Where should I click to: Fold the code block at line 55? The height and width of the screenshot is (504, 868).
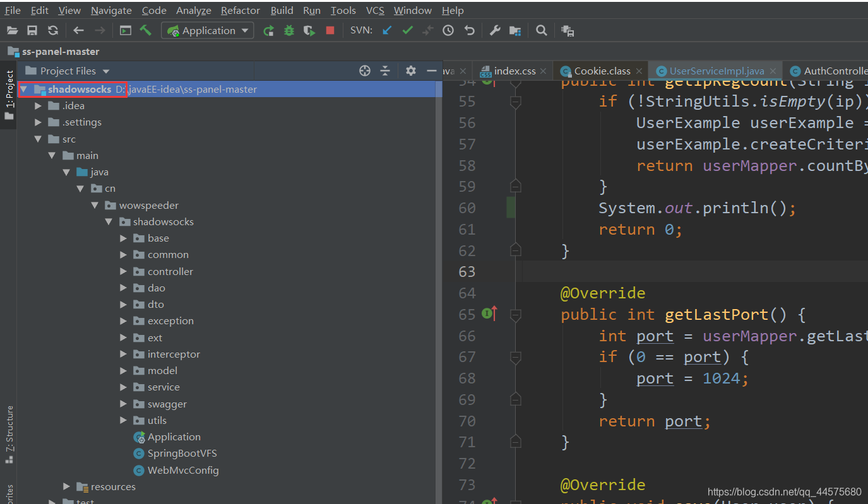516,101
